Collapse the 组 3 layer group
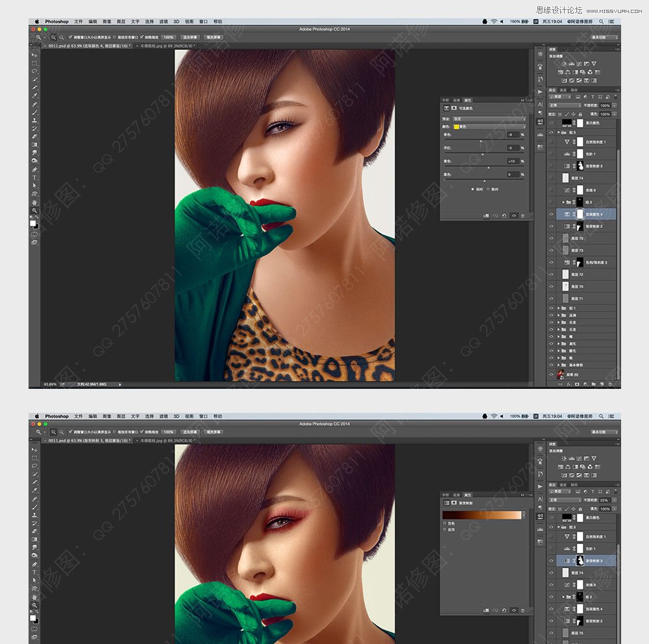649x644 pixels. 558,132
